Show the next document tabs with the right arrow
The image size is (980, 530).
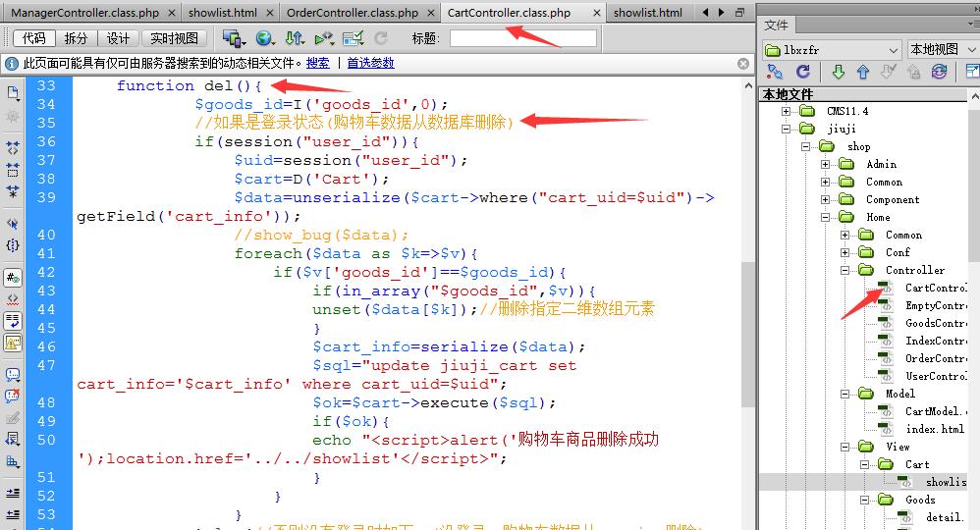point(722,12)
